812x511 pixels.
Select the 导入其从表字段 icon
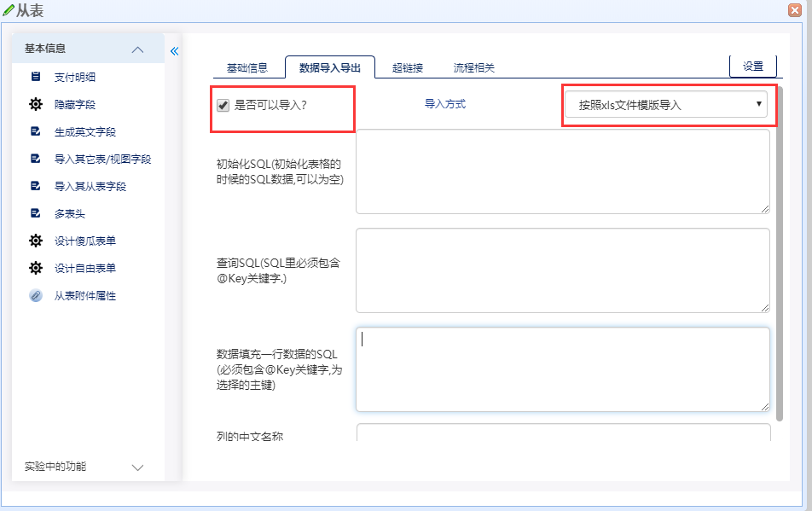click(x=34, y=185)
